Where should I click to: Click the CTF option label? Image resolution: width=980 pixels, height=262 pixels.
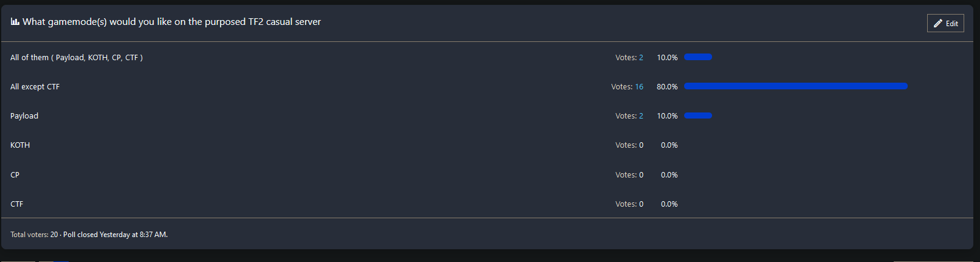click(17, 204)
